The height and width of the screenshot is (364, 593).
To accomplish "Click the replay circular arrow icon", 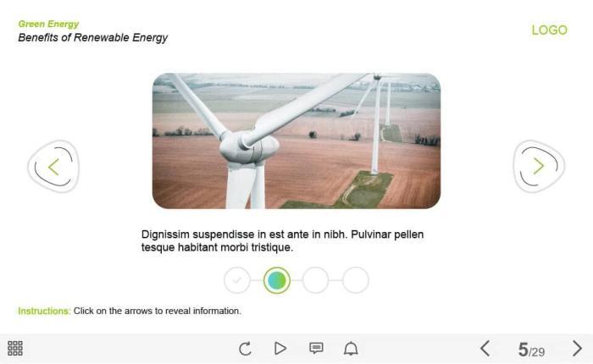I will [245, 349].
